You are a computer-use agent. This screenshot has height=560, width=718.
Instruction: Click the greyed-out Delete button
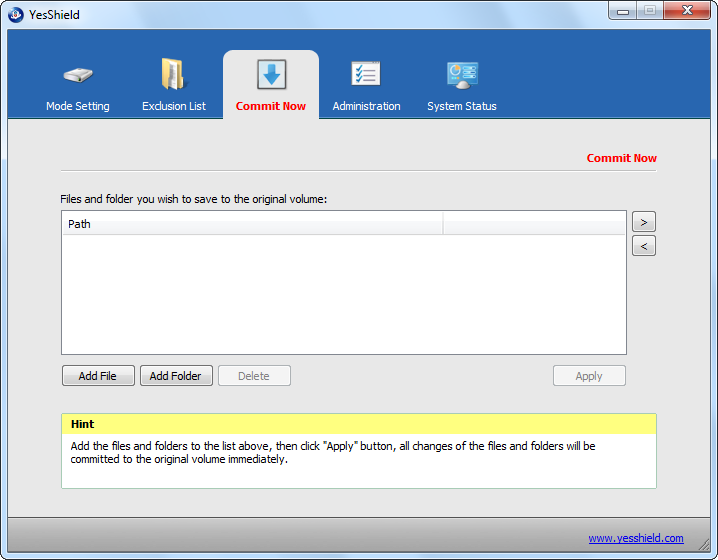tap(254, 375)
